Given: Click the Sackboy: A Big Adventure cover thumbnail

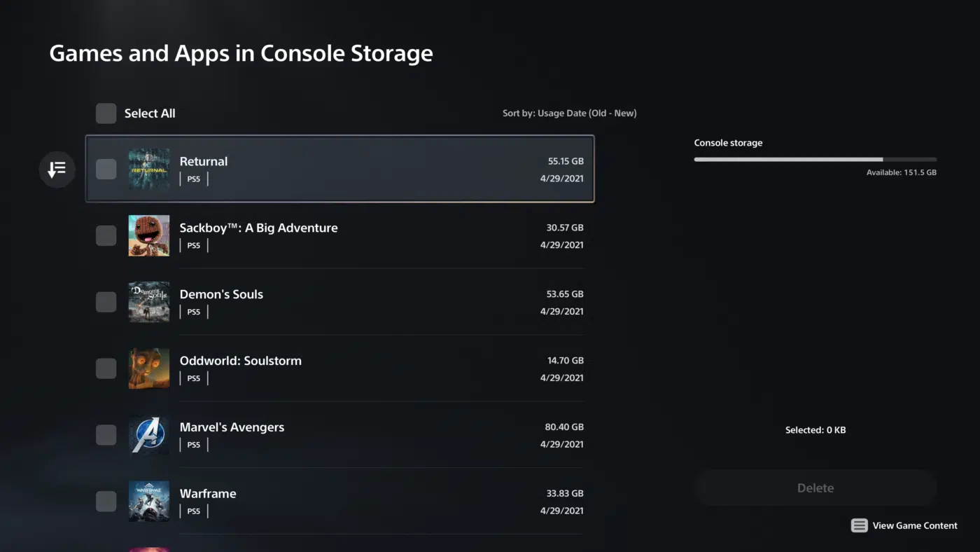Looking at the screenshot, I should (148, 235).
